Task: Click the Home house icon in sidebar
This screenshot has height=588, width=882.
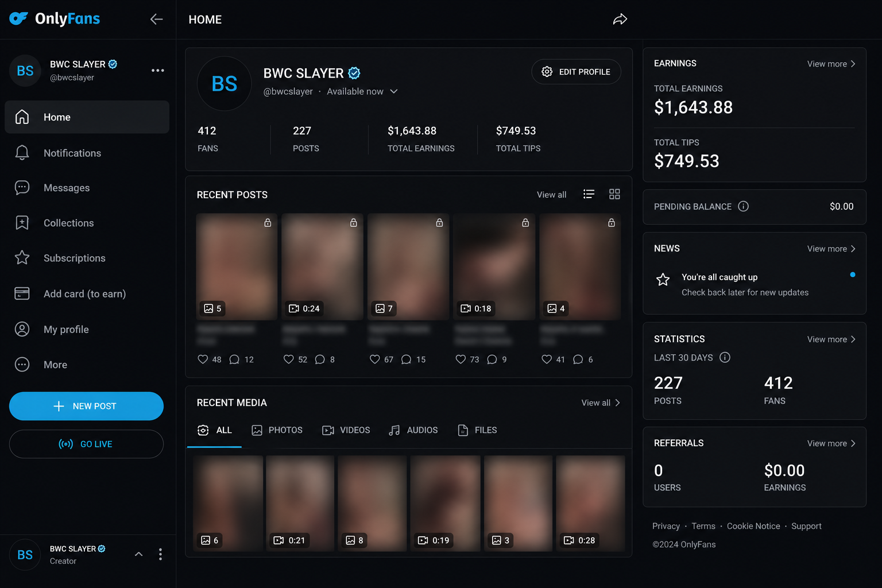Action: click(22, 117)
